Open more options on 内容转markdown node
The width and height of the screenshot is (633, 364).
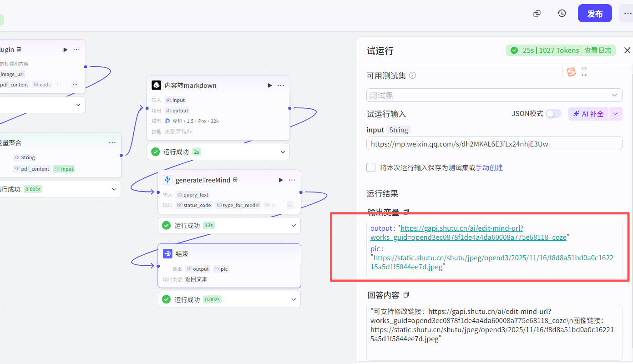coord(281,85)
